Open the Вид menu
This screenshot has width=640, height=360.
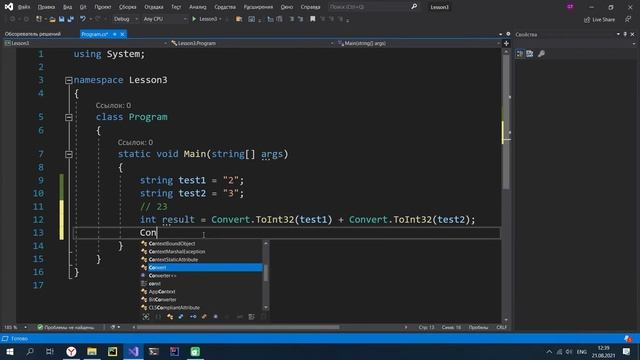click(x=67, y=7)
